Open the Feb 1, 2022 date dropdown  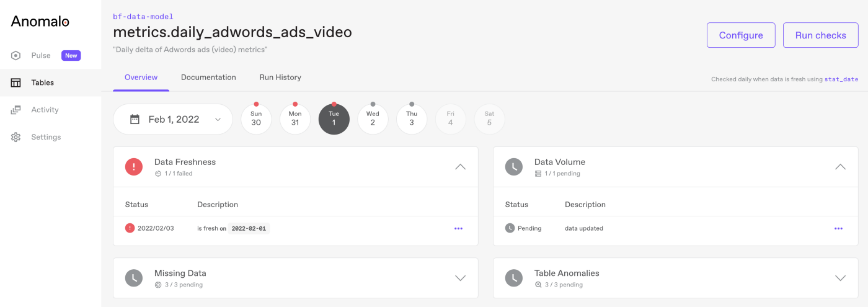[x=173, y=120]
